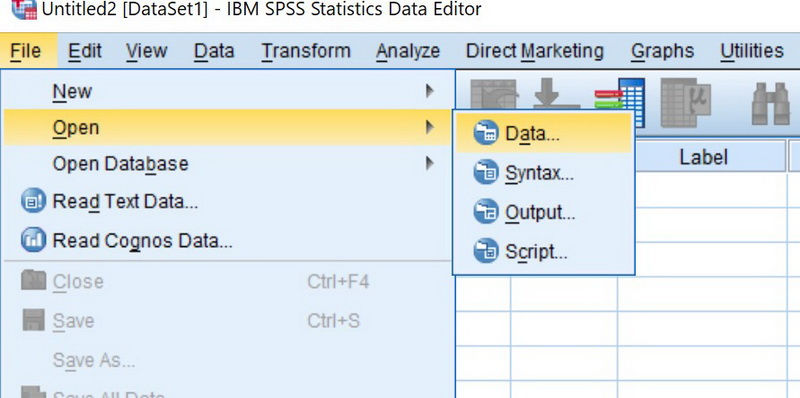Select Script... in the Open submenu

tap(544, 252)
